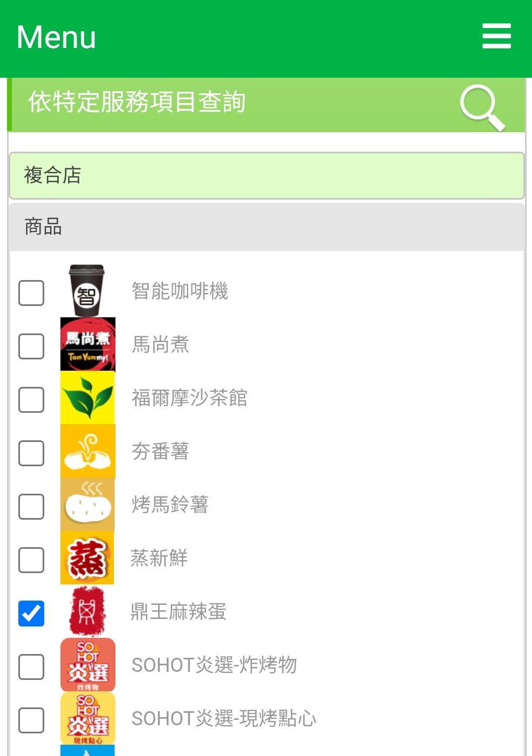Click the sweet potato icon
The height and width of the screenshot is (756, 532).
pos(87,451)
